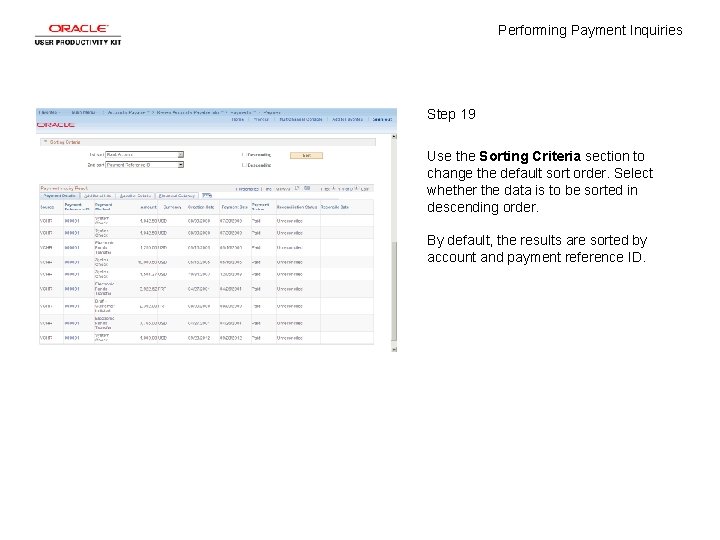Open the 2nd sort dropdown
Image resolution: width=720 pixels, height=540 pixels.
point(145,165)
